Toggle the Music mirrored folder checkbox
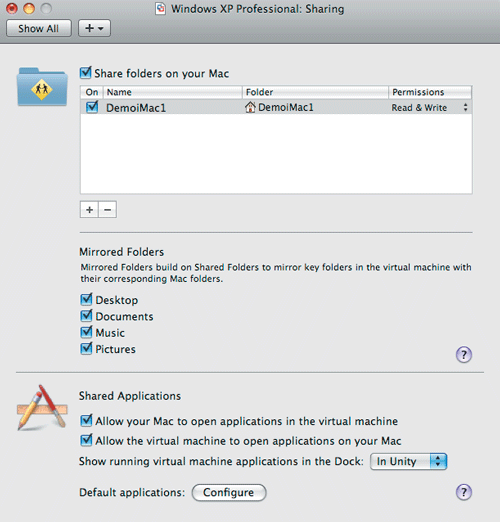The width and height of the screenshot is (500, 522). [x=86, y=332]
